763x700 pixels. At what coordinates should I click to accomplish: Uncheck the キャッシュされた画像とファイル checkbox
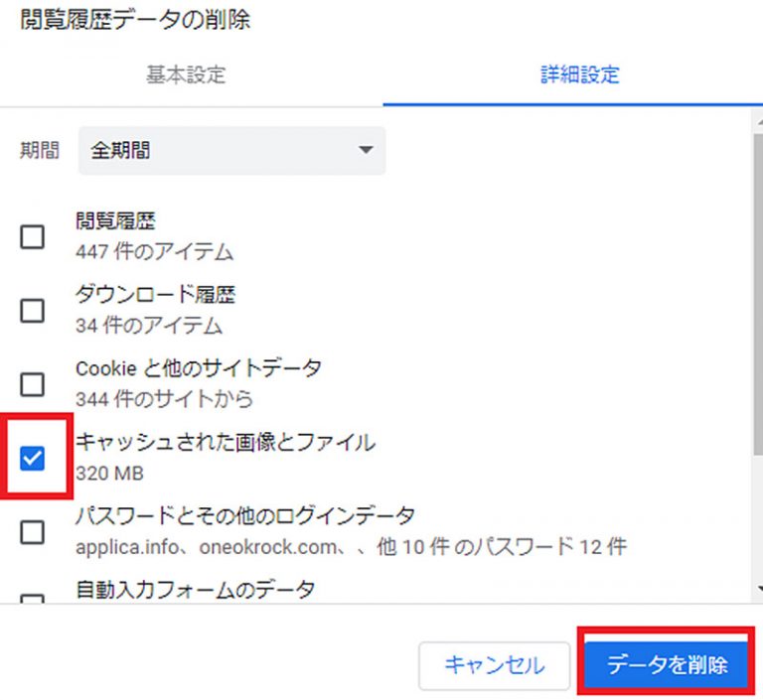[x=33, y=458]
